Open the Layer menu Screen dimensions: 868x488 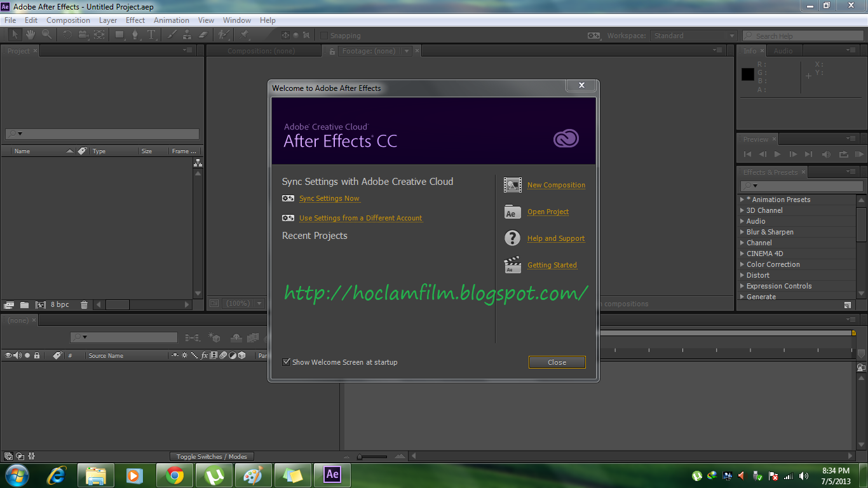[x=108, y=20]
